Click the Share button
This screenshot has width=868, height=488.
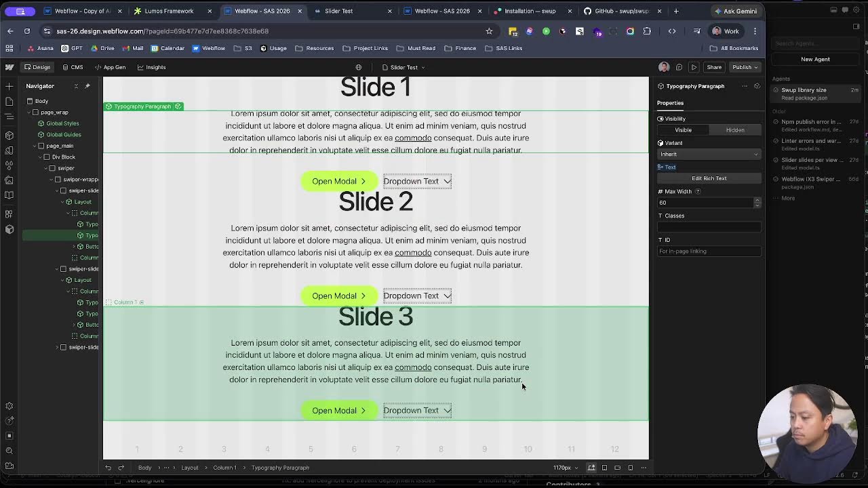coord(714,67)
